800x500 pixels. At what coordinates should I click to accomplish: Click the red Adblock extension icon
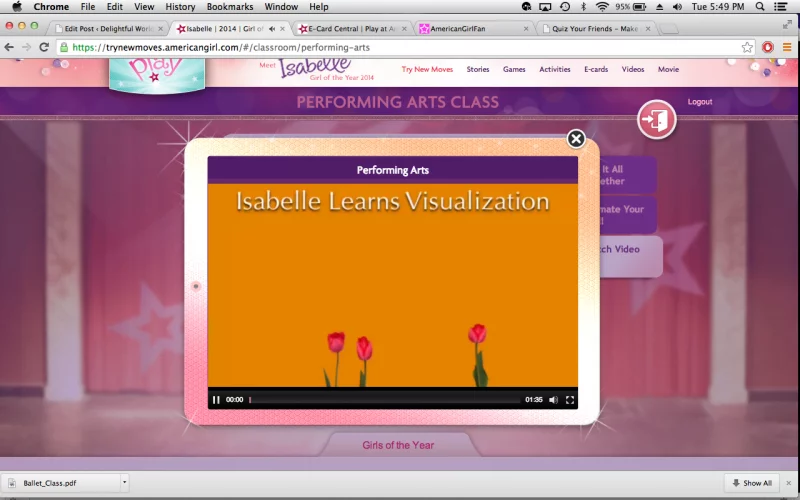pos(767,47)
